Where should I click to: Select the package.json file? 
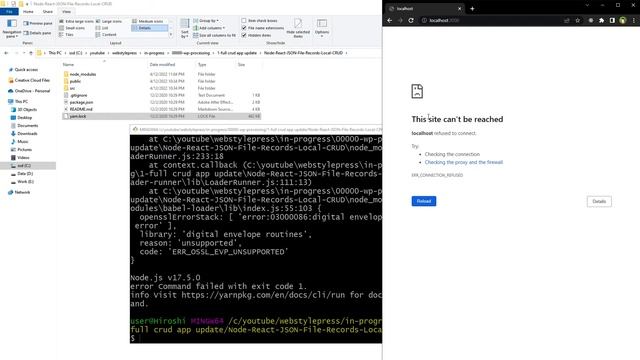pyautogui.click(x=81, y=102)
